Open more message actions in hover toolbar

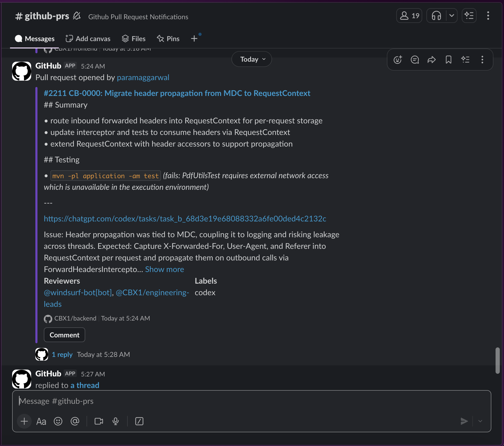[482, 60]
